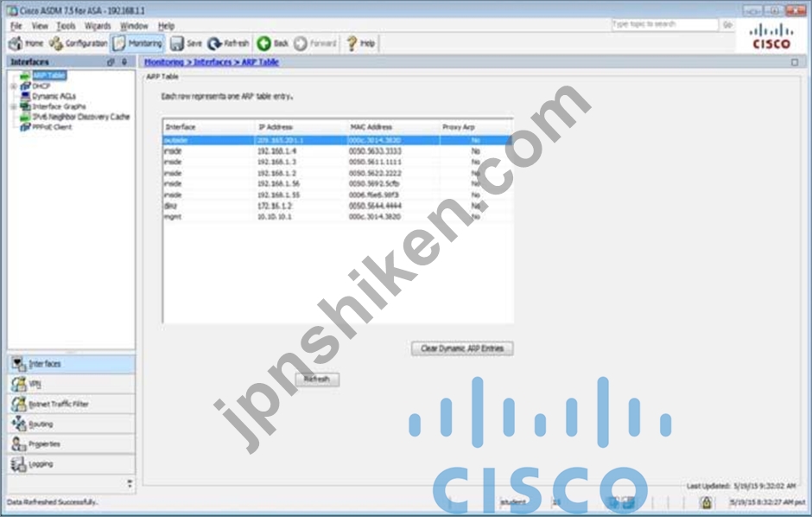Save configuration using the Save toolbar icon
812x517 pixels.
point(186,43)
